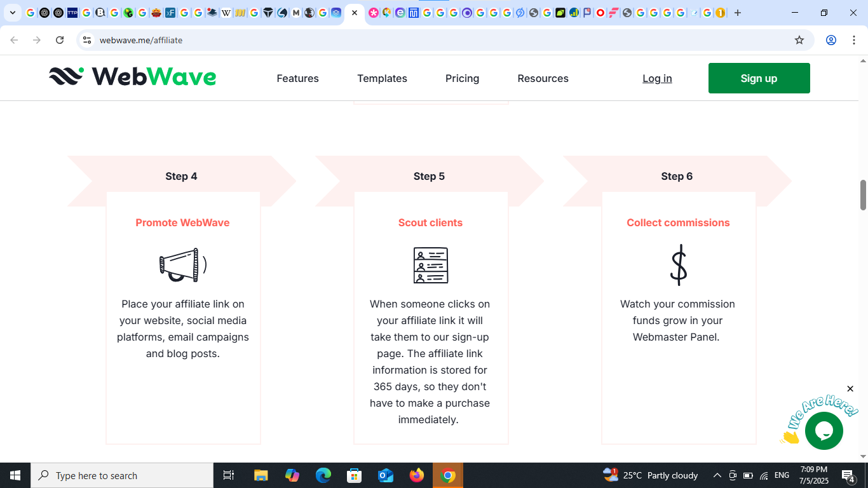This screenshot has height=488, width=868.
Task: Click the Chrome taskbar icon
Action: (448, 475)
